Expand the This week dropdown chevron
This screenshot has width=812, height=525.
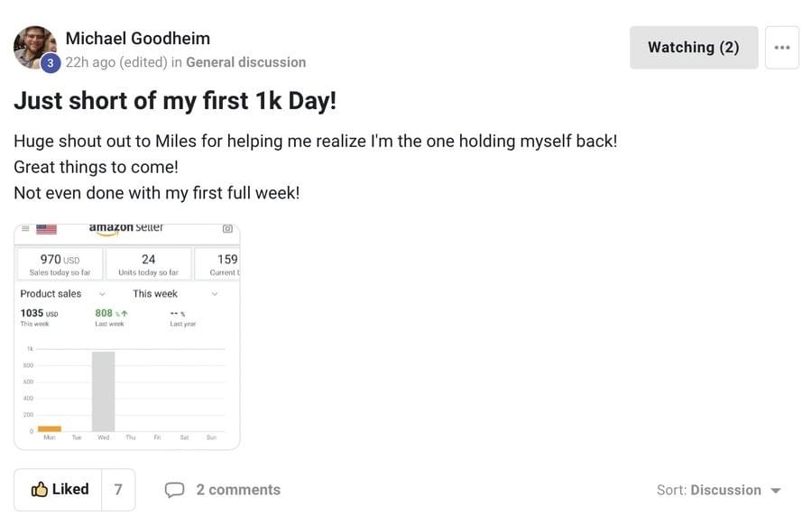point(214,294)
